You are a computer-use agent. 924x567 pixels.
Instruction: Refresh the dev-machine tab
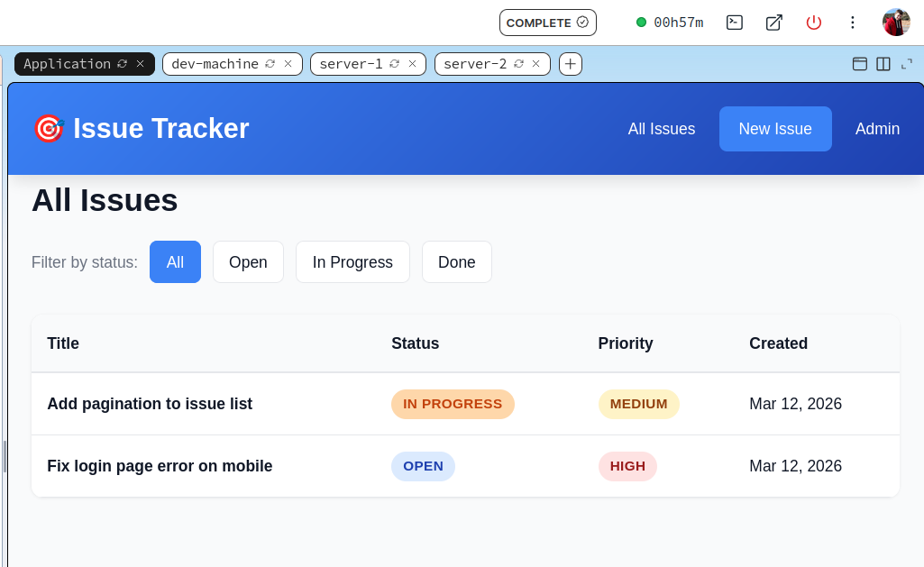(272, 64)
